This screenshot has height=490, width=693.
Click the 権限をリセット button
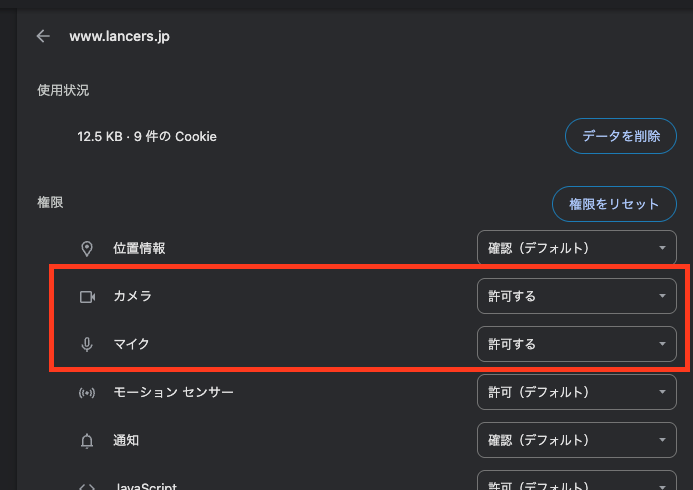pyautogui.click(x=614, y=204)
